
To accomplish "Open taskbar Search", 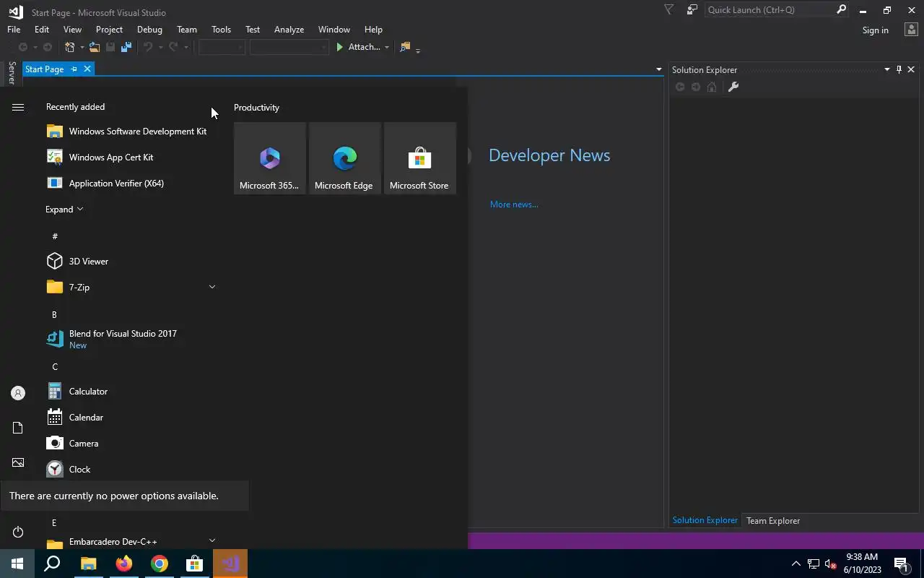I will 52,564.
